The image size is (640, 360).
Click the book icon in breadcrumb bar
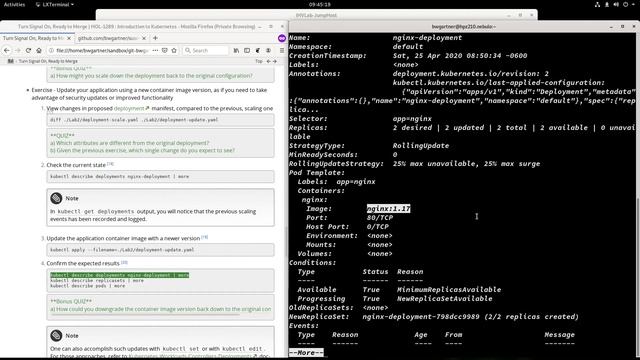(x=11, y=61)
